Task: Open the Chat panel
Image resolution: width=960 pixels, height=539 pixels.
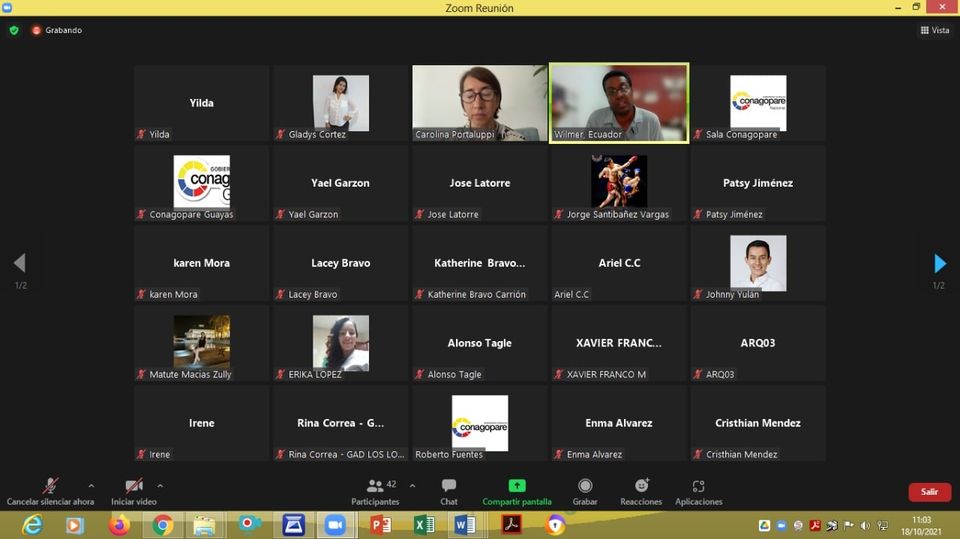Action: tap(449, 486)
